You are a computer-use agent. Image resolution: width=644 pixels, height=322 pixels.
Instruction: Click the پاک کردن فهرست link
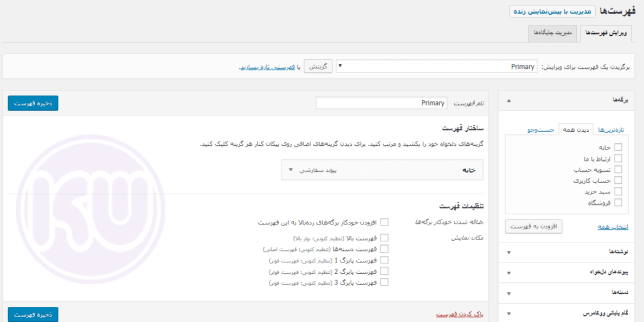460,314
